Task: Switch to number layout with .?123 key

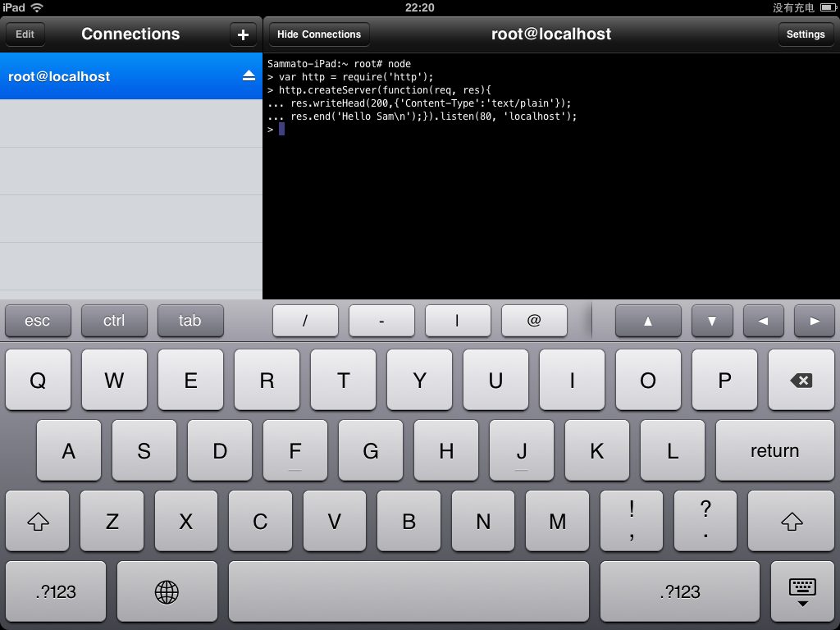Action: pos(55,591)
